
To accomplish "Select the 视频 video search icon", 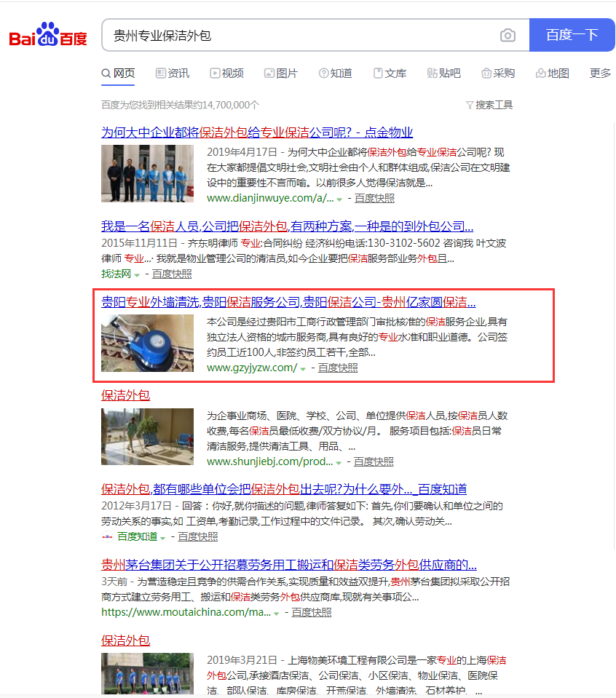I will tap(214, 73).
